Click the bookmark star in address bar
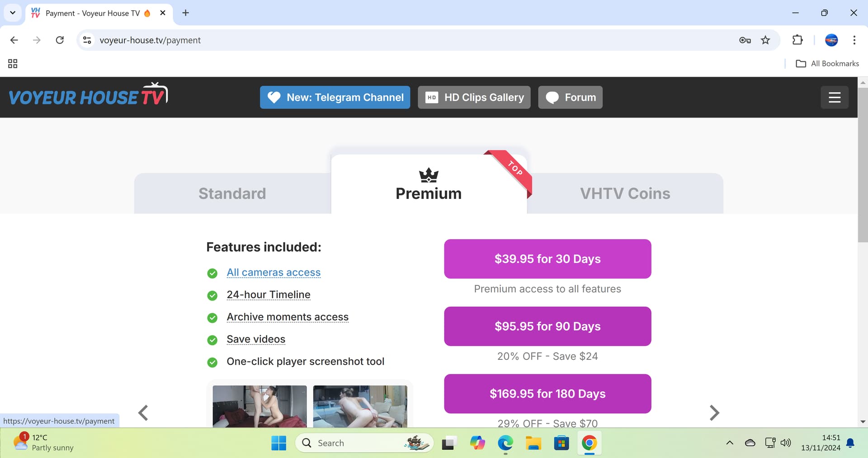Image resolution: width=868 pixels, height=458 pixels. (x=765, y=40)
